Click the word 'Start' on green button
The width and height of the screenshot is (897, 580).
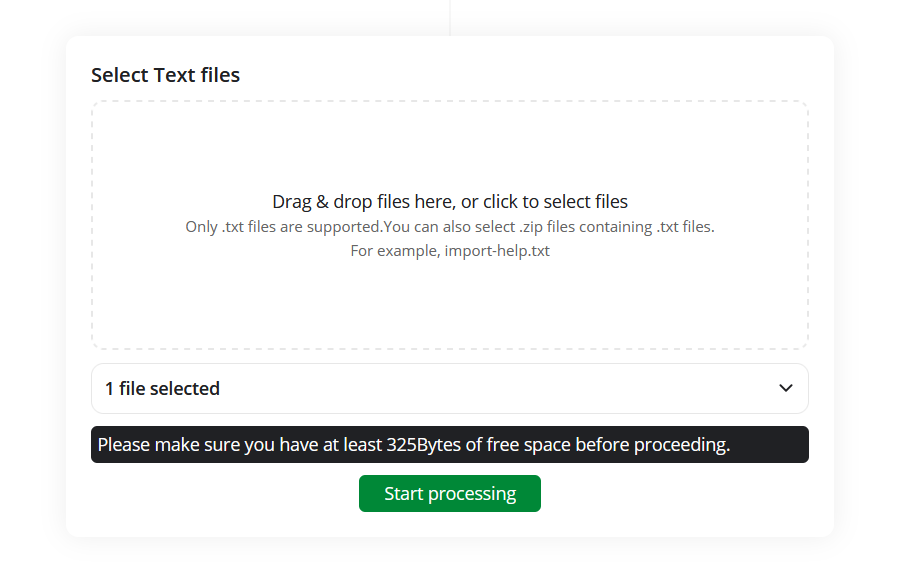pos(405,494)
